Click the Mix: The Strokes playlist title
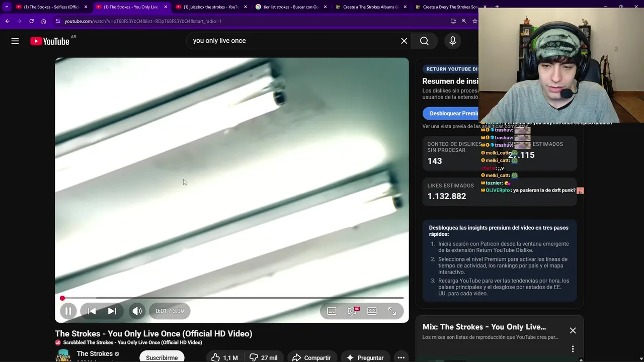644x362 pixels. [x=484, y=327]
